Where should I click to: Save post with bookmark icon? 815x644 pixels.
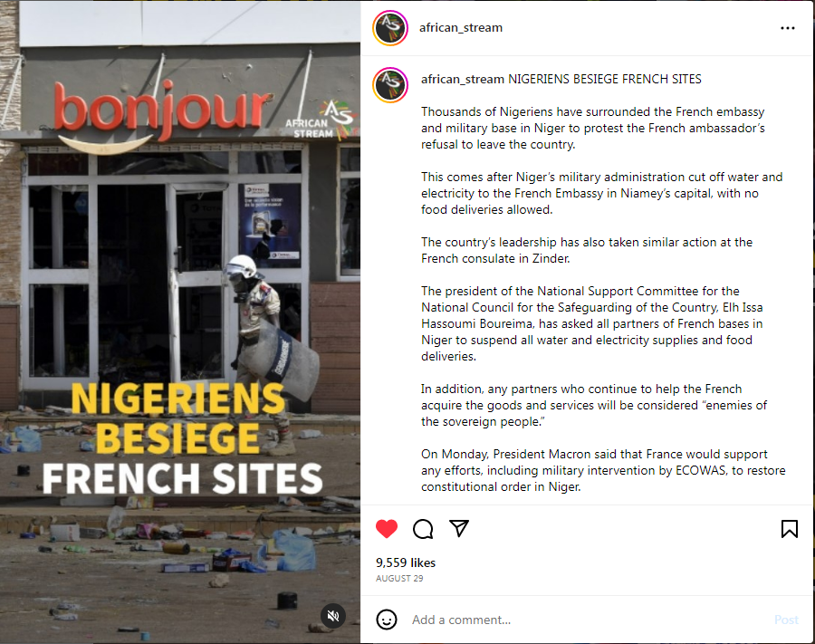tap(789, 529)
